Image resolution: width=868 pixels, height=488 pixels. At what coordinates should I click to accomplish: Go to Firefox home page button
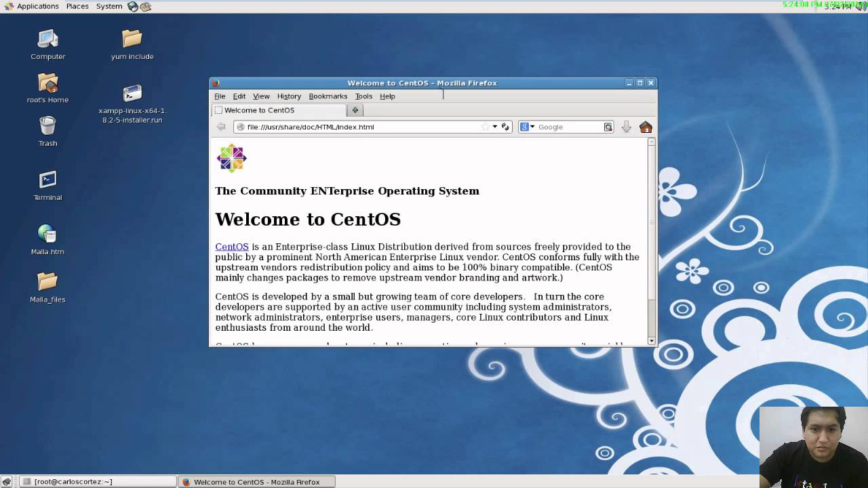click(646, 127)
